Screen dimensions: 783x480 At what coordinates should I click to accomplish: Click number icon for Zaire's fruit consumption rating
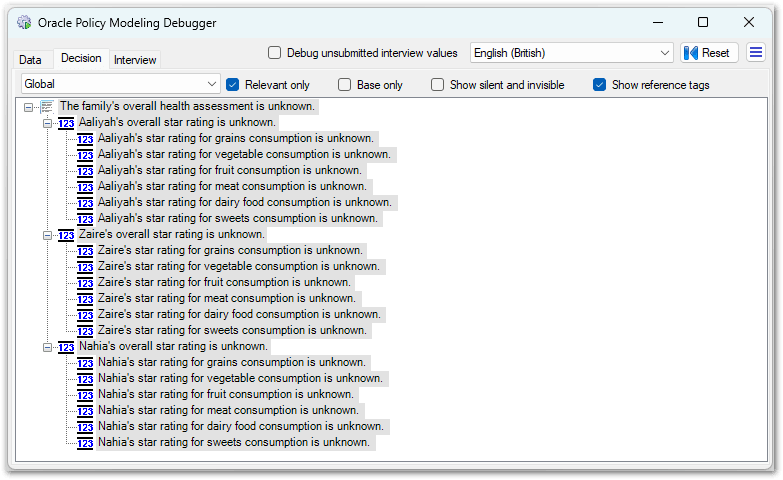click(85, 283)
